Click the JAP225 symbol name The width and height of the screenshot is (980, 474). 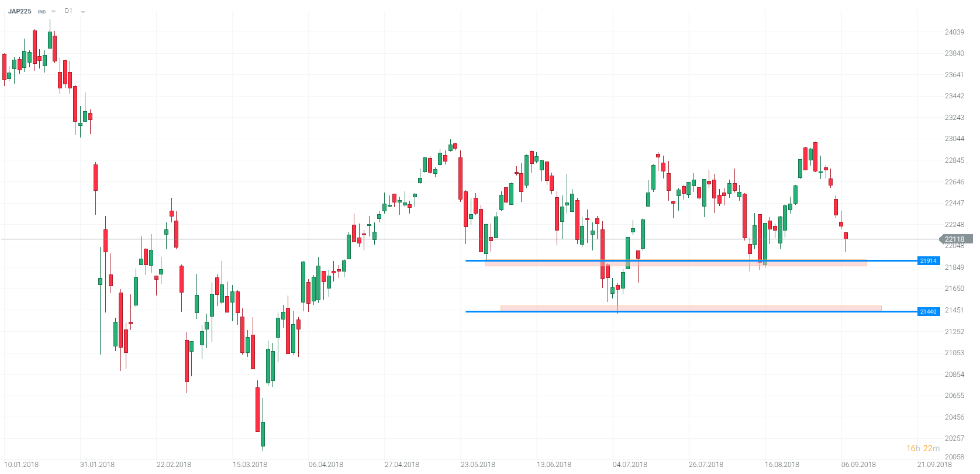point(20,11)
